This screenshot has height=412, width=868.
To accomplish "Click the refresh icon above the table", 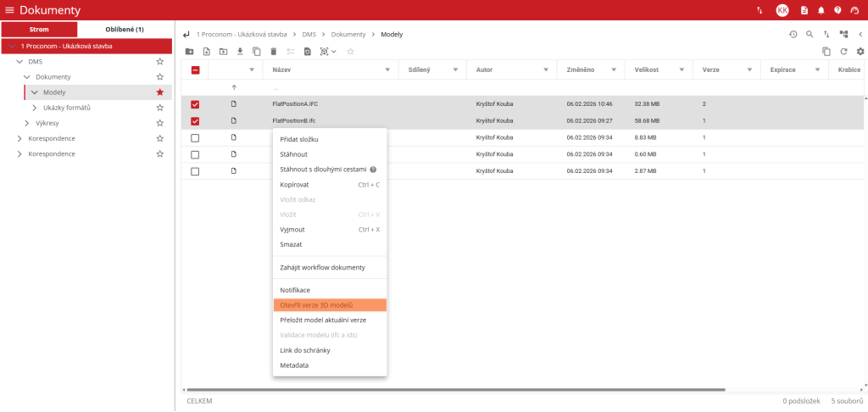I will (x=843, y=52).
